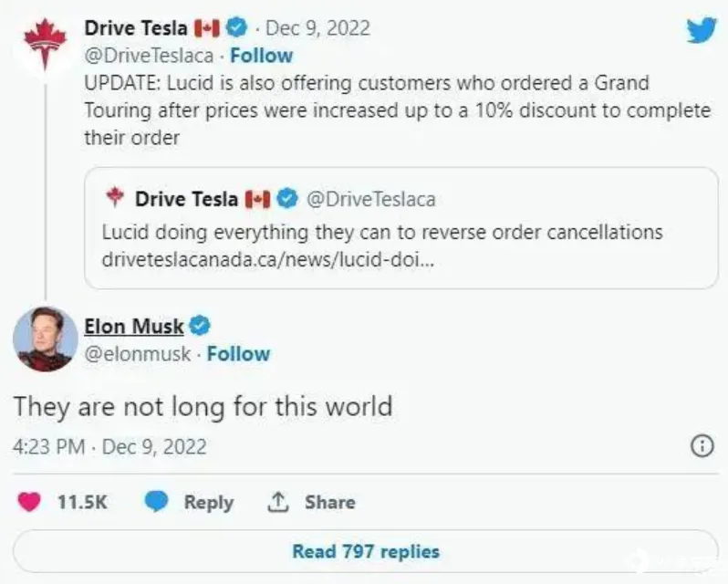
Task: Click the heart like icon
Action: (29, 502)
